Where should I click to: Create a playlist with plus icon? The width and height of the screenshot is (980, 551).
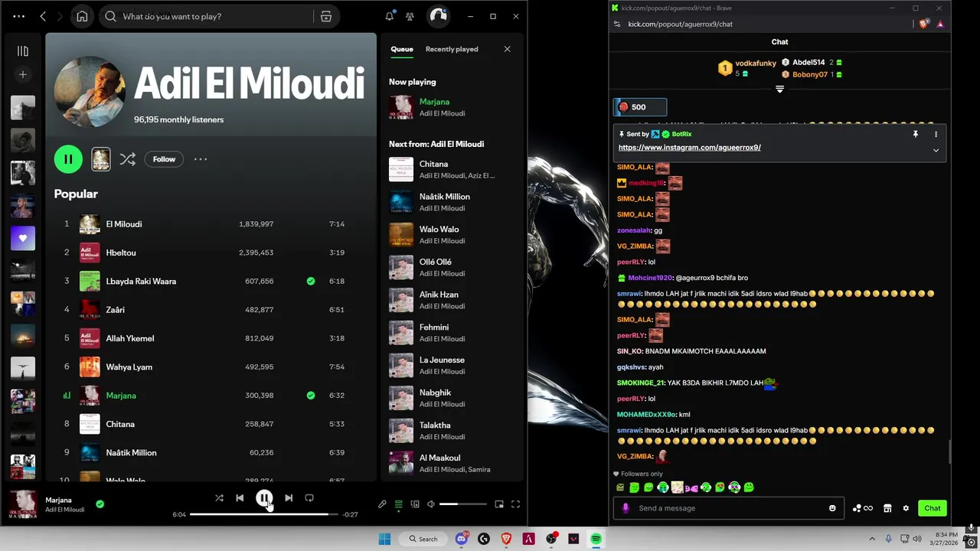pyautogui.click(x=23, y=74)
